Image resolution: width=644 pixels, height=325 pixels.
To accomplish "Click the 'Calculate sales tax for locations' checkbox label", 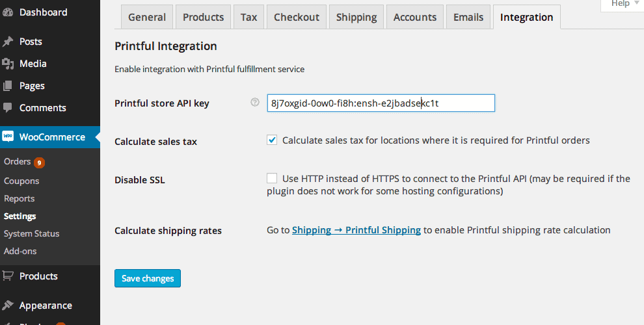I will pos(436,140).
